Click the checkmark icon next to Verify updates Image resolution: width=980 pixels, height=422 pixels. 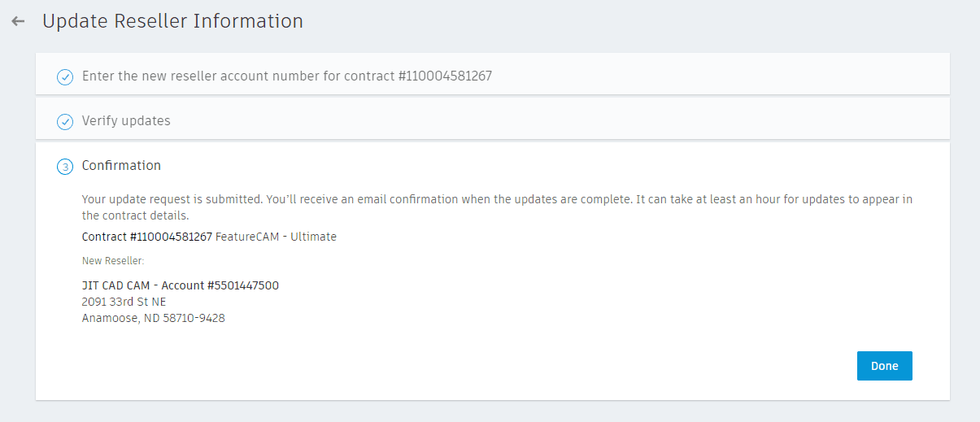click(x=65, y=122)
